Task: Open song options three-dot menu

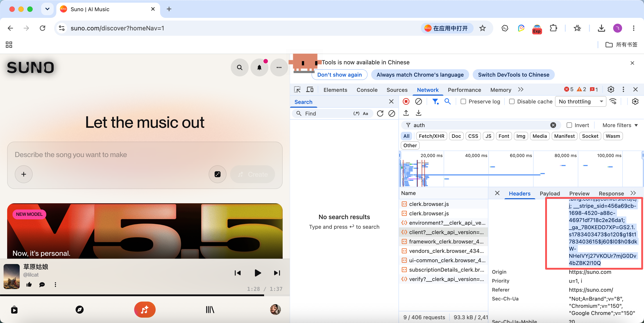Action: 55,285
